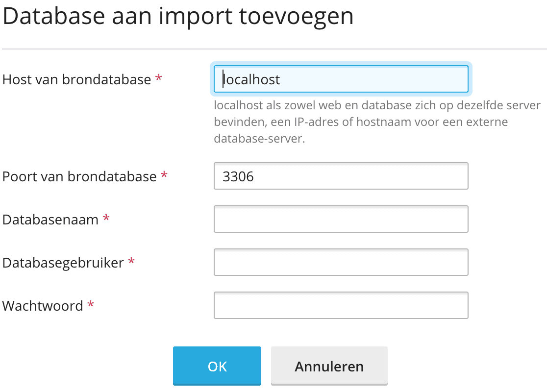Click the red asterisk beside Wachtwoord
Viewport: 547px width, 392px height.
[x=90, y=305]
